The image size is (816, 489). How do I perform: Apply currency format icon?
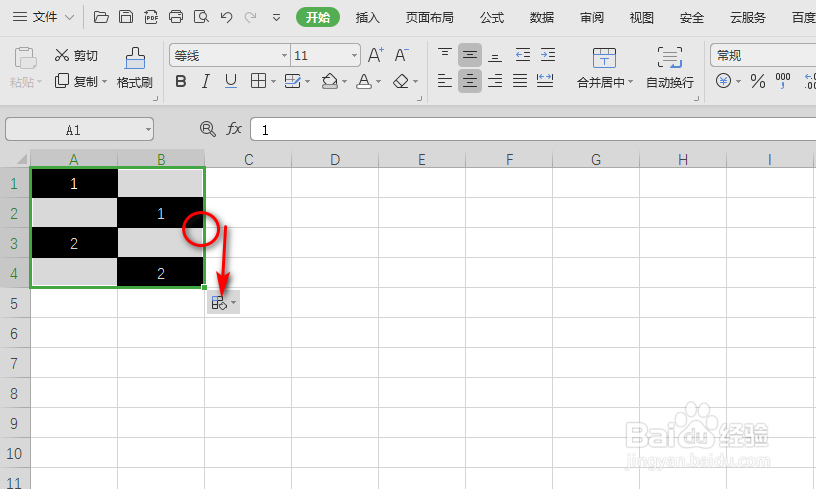[x=723, y=81]
